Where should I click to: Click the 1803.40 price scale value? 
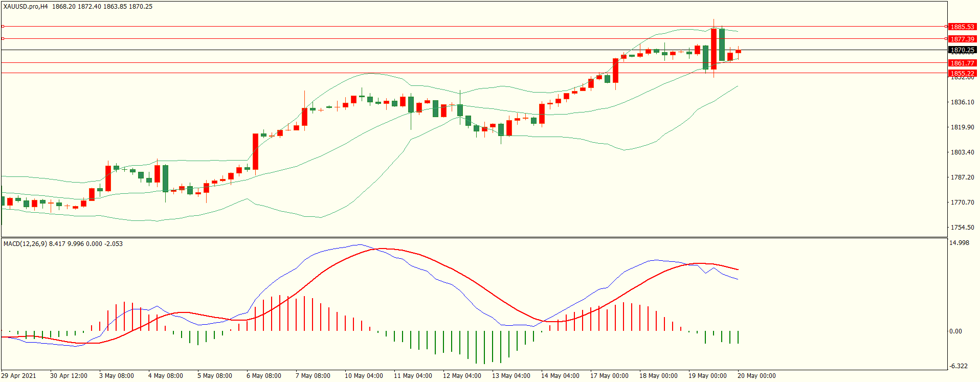point(962,152)
